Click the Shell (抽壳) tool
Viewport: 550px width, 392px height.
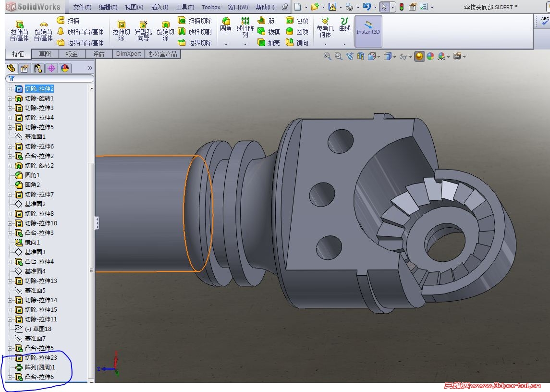269,42
